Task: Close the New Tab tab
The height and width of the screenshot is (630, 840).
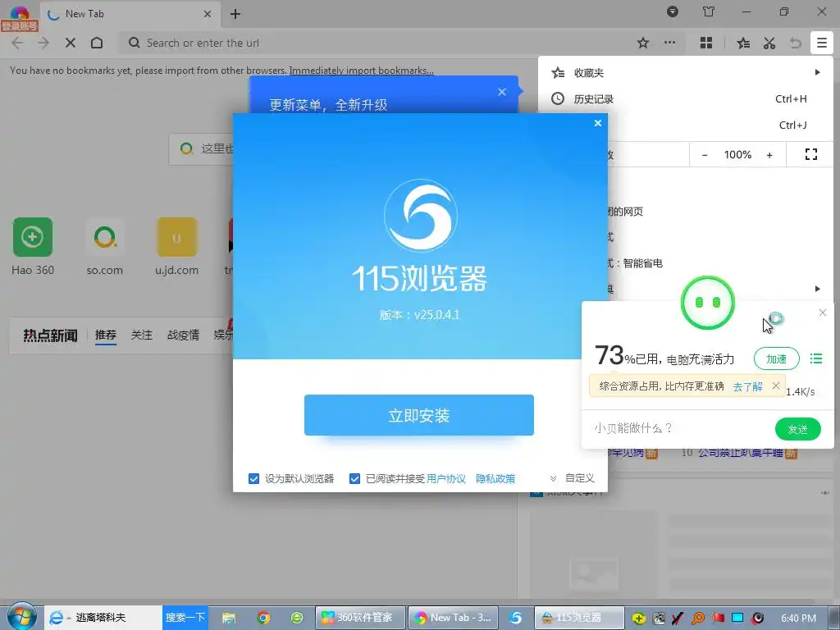Action: 208,14
